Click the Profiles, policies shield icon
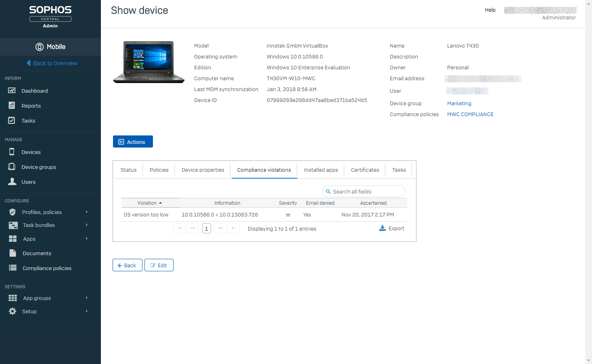This screenshot has width=592, height=364. (x=13, y=212)
